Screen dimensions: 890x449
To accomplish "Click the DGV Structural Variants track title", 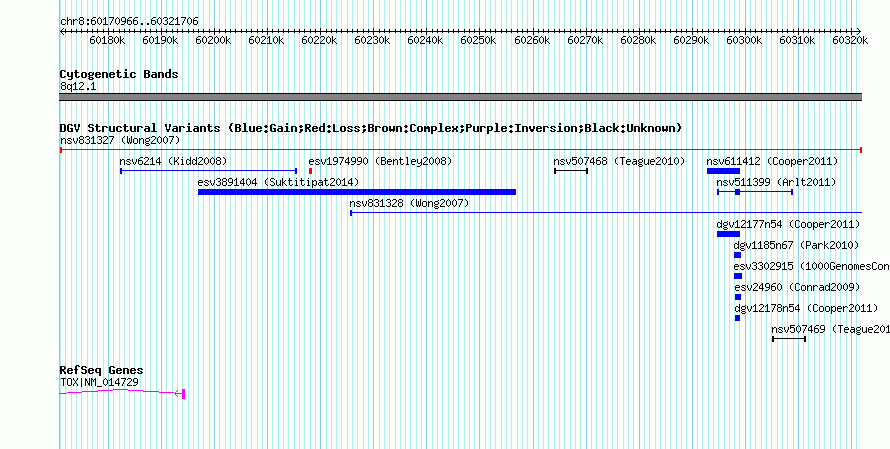I will coord(371,128).
